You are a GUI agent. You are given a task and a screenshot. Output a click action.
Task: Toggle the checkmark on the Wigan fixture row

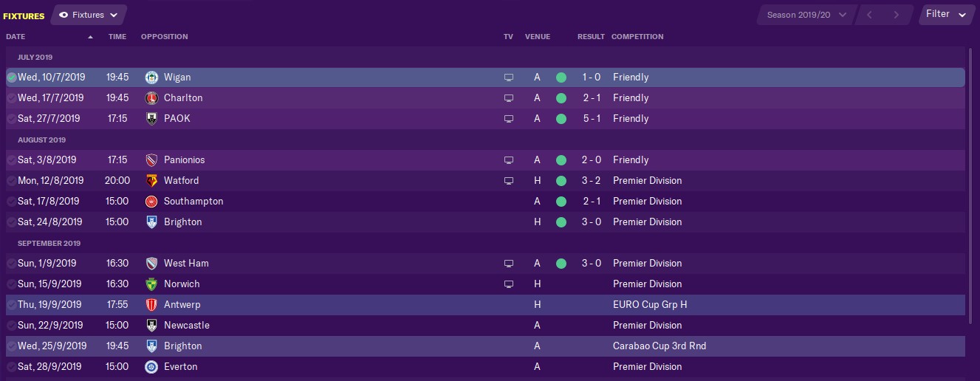[x=11, y=78]
